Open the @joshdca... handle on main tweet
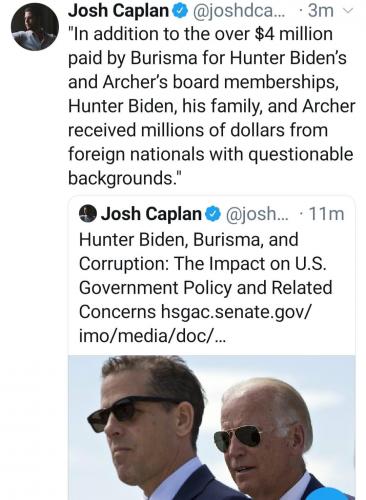This screenshot has width=366, height=500. 238,12
